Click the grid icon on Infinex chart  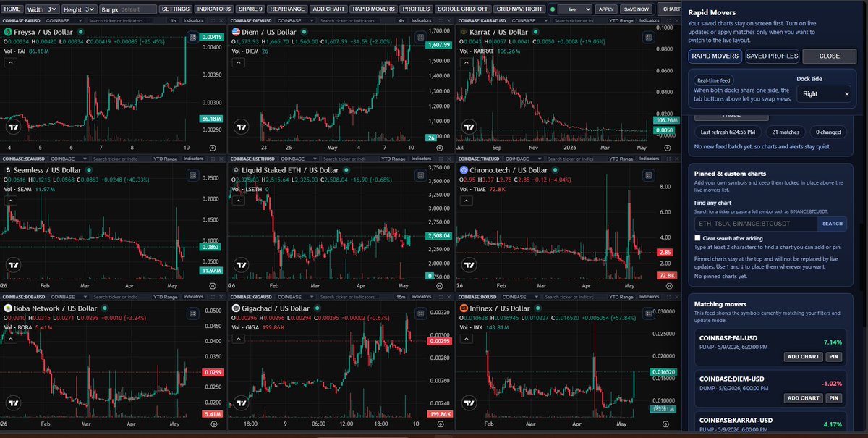point(648,314)
